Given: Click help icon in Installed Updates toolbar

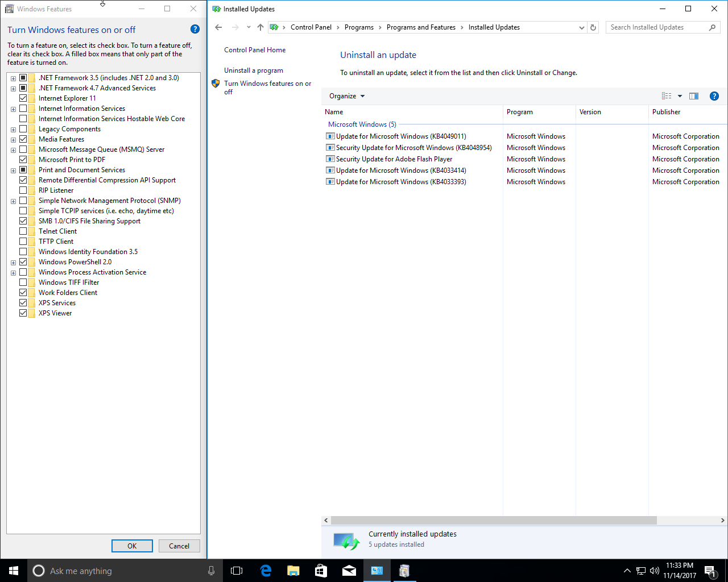Looking at the screenshot, I should pyautogui.click(x=714, y=96).
